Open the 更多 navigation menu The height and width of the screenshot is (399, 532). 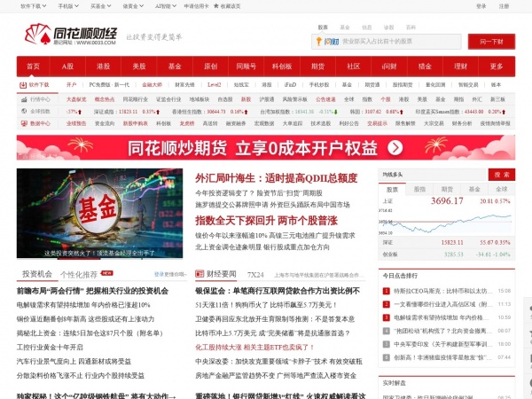coord(497,66)
